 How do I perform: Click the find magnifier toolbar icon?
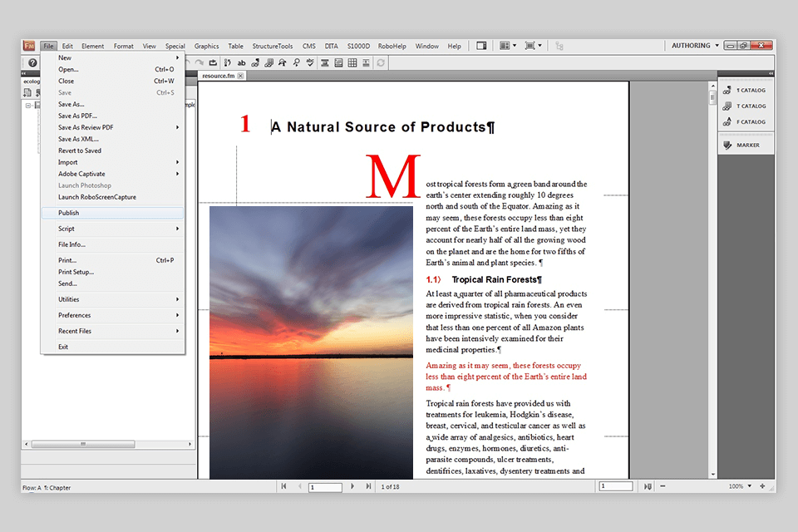[x=296, y=62]
